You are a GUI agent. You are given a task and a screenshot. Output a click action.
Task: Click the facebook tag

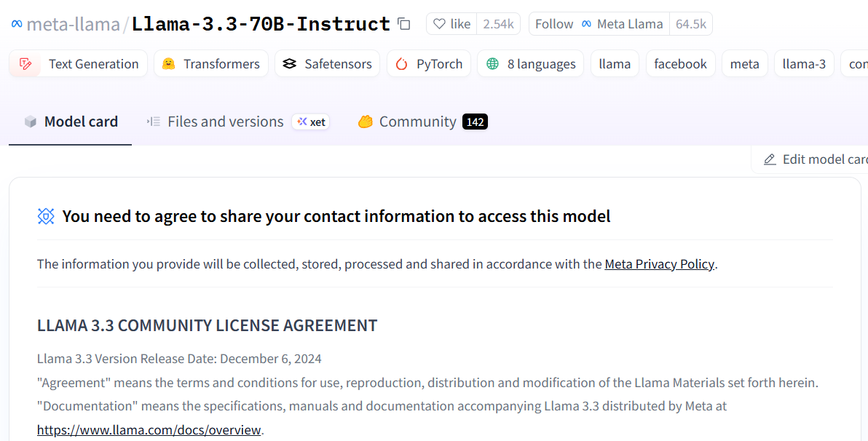680,64
